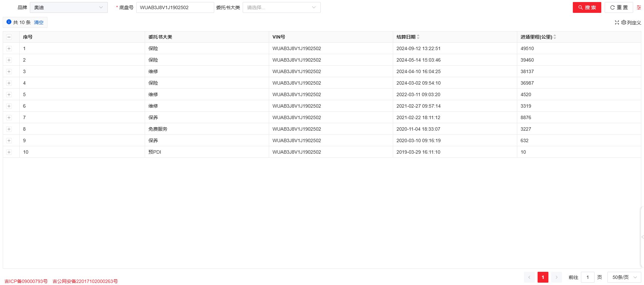
Task: Open the 委托书大类 dropdown
Action: point(281,7)
